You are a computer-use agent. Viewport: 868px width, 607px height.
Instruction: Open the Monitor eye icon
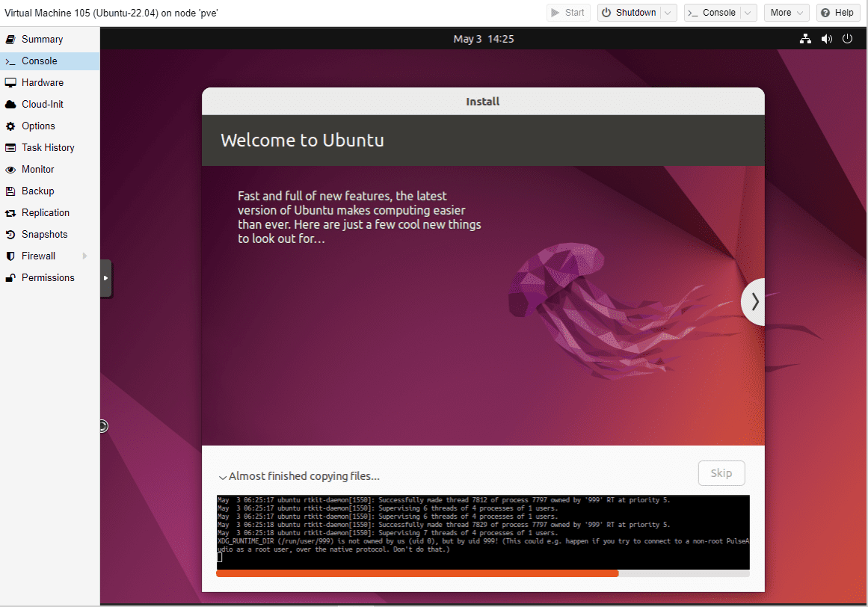pos(10,170)
